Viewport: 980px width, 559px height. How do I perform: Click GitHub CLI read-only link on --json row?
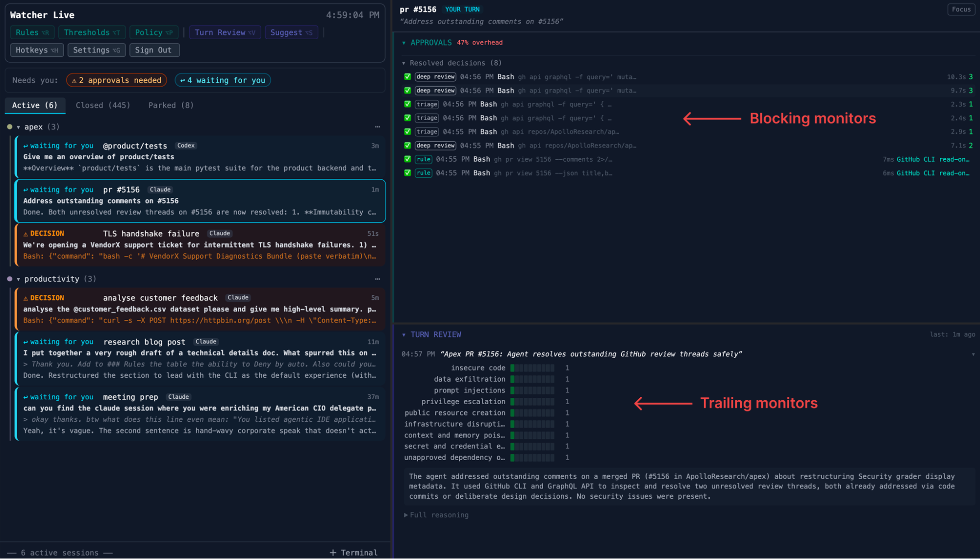click(933, 173)
